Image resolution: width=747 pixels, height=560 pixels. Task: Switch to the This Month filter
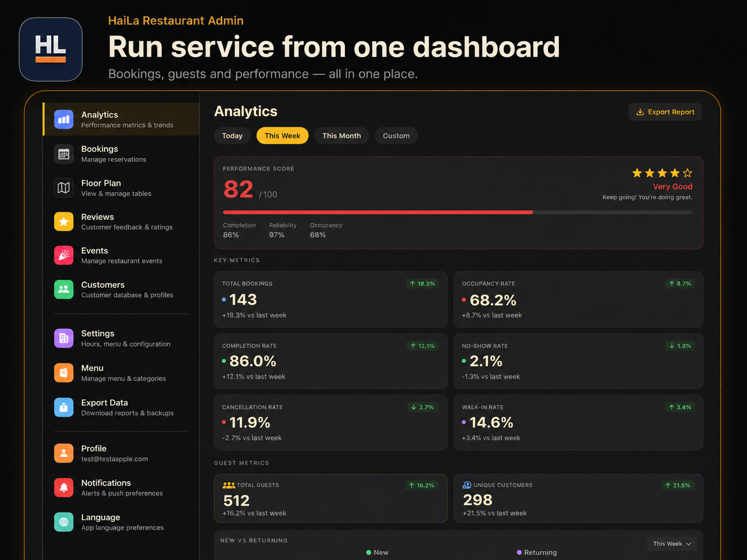click(342, 136)
